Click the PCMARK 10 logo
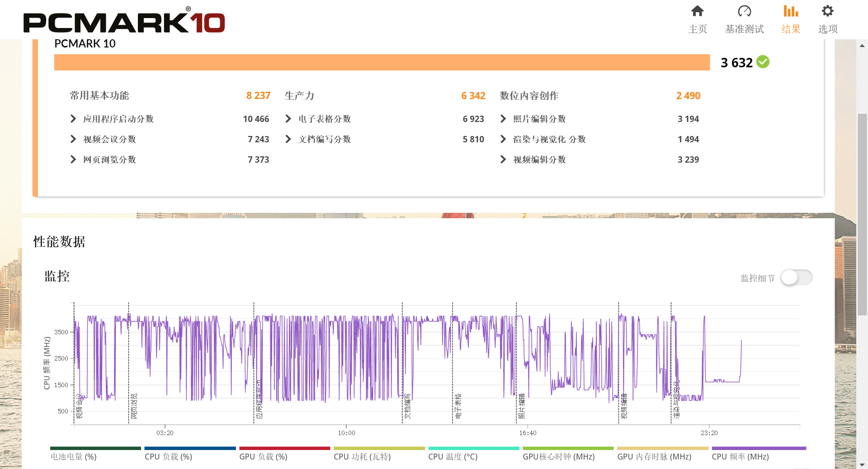The image size is (868, 469). tap(124, 21)
